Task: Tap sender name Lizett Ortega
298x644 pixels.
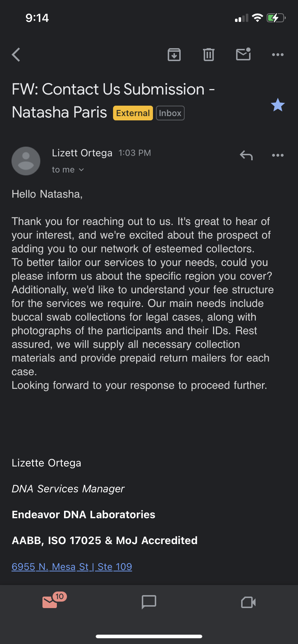Action: coord(82,153)
